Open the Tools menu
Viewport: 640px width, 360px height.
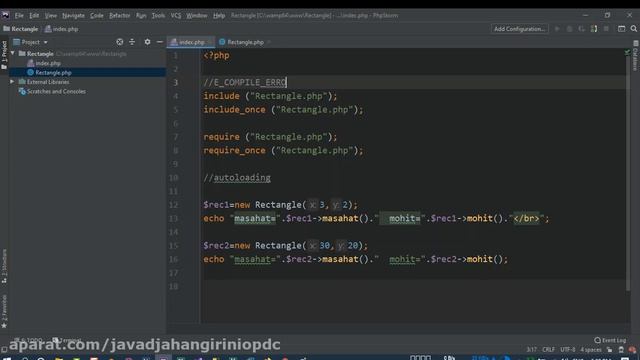pyautogui.click(x=158, y=16)
